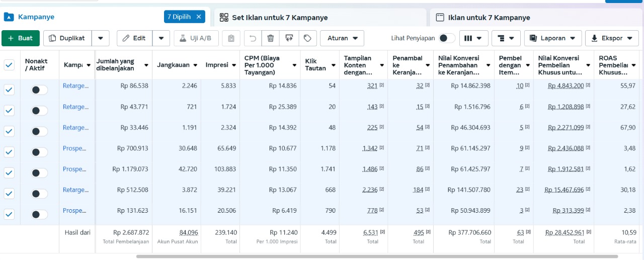This screenshot has height=260, width=644.
Task: Toggle active switch for Rp 86.538 campaign
Action: coord(39,90)
